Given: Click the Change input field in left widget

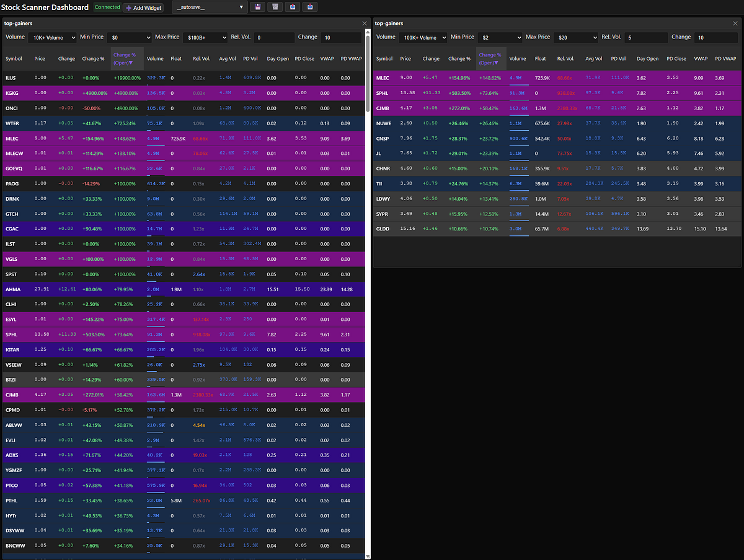Looking at the screenshot, I should [x=341, y=38].
